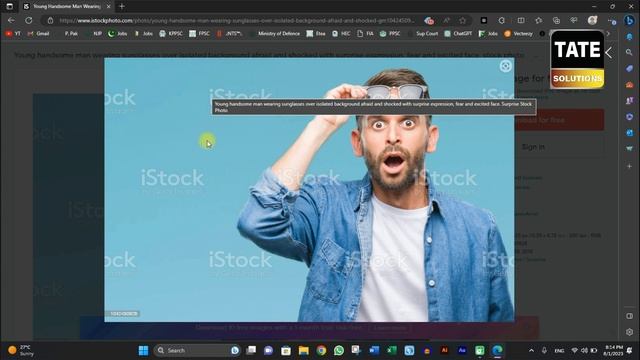
Task: Show hidden system tray icons chevron
Action: click(531, 350)
